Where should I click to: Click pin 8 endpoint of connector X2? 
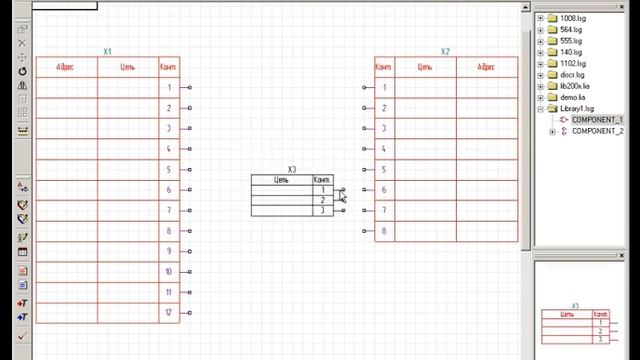[x=364, y=231]
